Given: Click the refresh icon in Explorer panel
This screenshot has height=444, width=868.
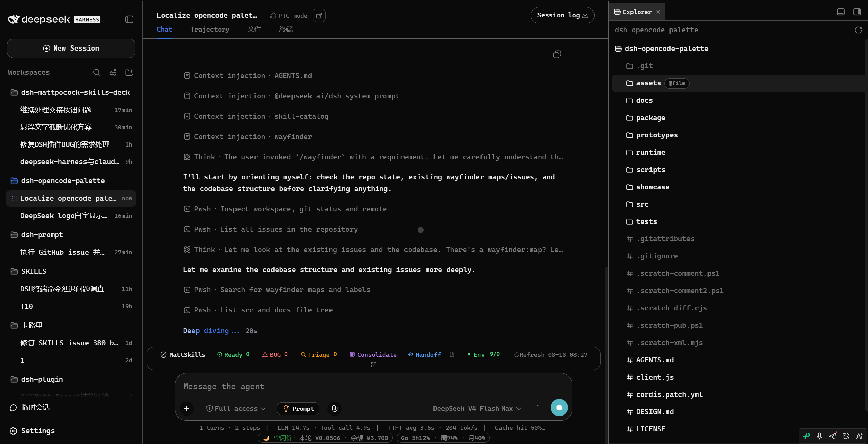Looking at the screenshot, I should point(858,30).
